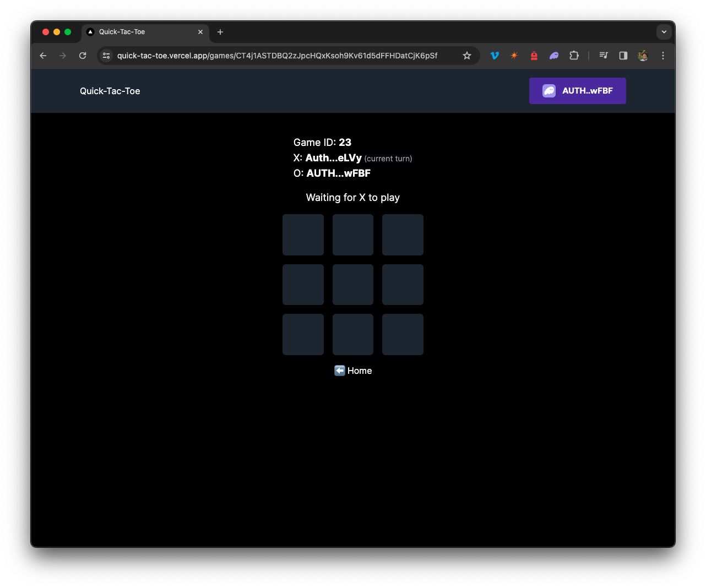Click player X name Auth...eLVy
The width and height of the screenshot is (706, 588).
click(x=334, y=158)
